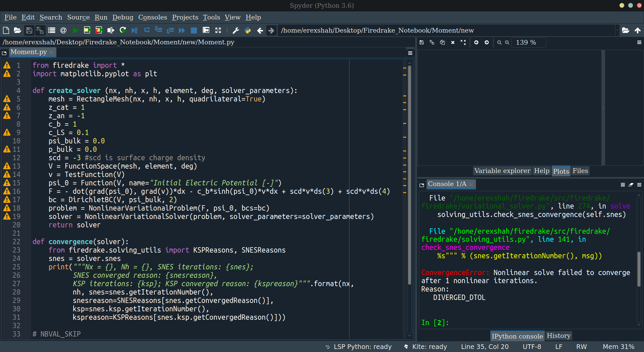Clear console with the eraser icon
The width and height of the screenshot is (644, 352).
(631, 184)
